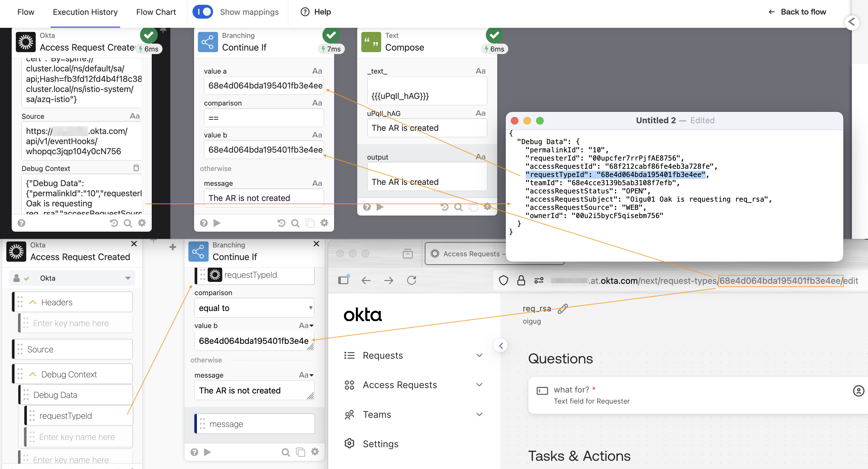Reload the Okta page in the browser toolbar
This screenshot has width=868, height=469.
[x=412, y=280]
